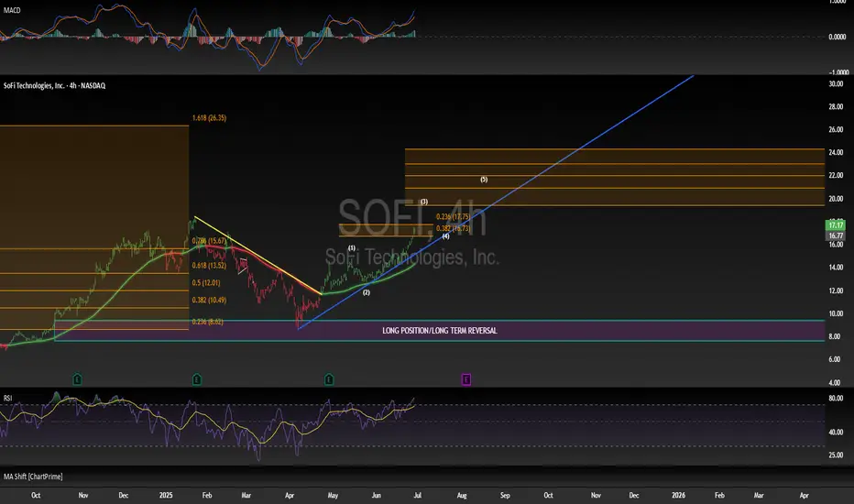Select the 0.5 (12.01) Fibonacci label

tap(206, 283)
